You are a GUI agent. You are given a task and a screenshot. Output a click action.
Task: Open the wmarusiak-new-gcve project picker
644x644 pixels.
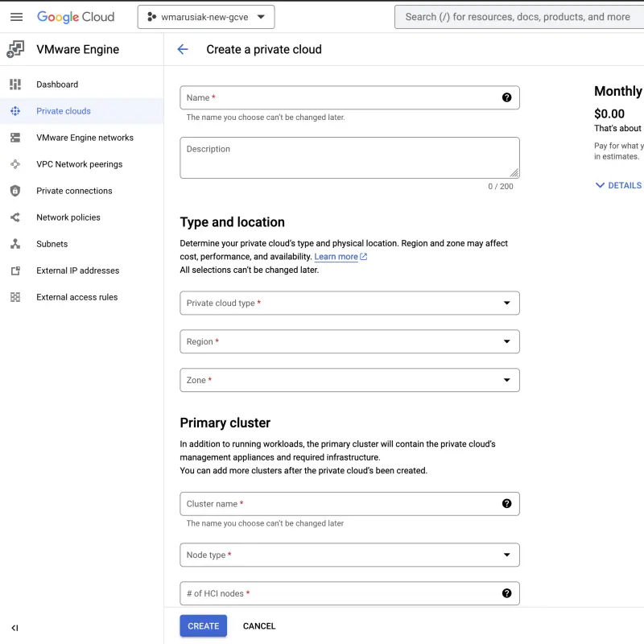click(x=206, y=17)
